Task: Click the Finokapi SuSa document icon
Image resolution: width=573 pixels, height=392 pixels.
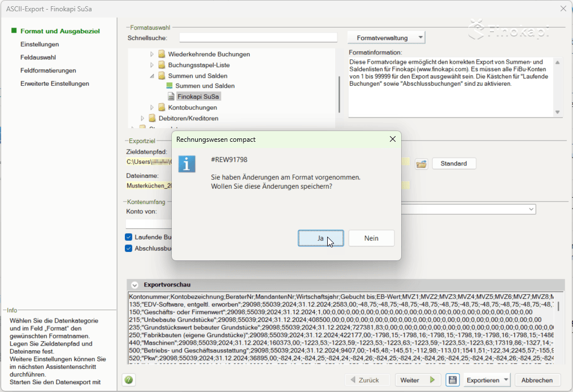Action: pos(171,97)
